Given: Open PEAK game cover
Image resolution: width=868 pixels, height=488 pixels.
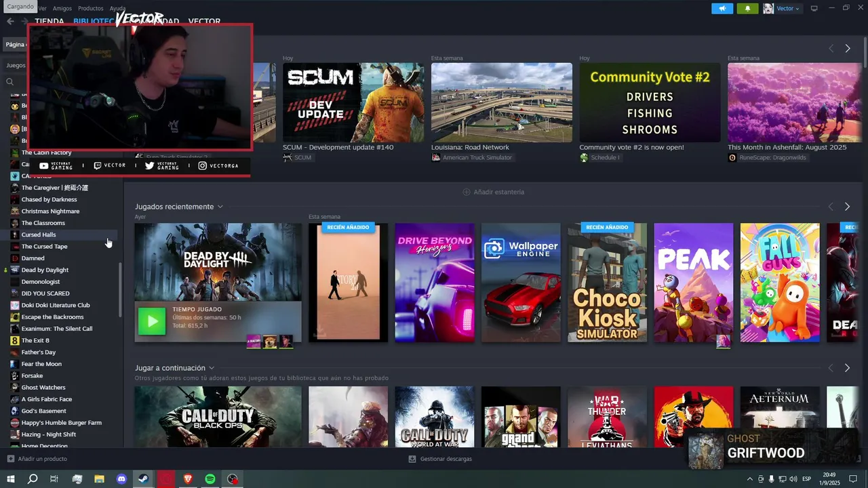Looking at the screenshot, I should (x=693, y=283).
